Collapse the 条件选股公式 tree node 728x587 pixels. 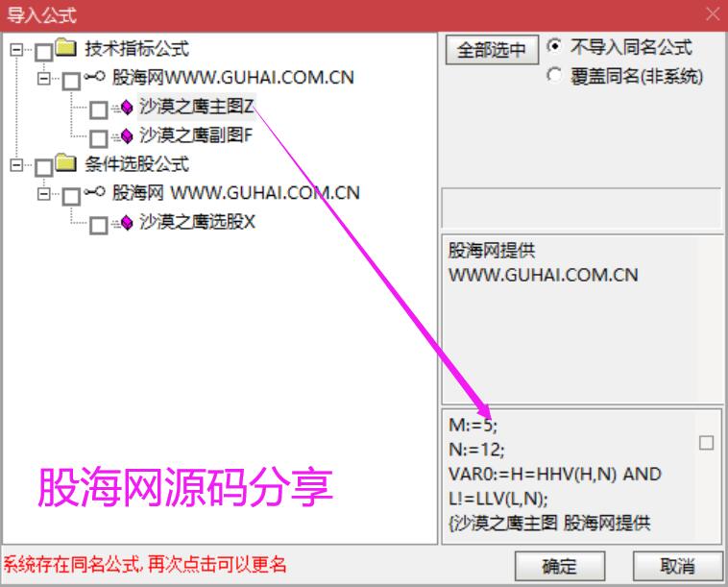pyautogui.click(x=16, y=164)
